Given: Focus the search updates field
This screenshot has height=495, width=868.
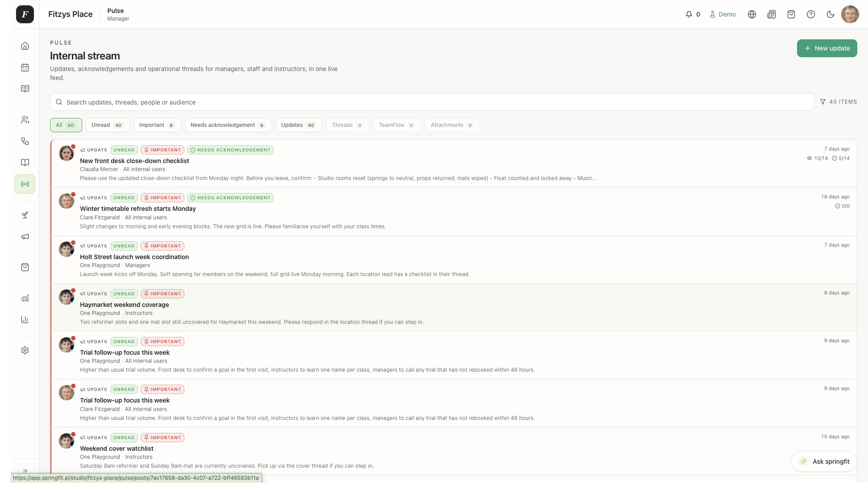Looking at the screenshot, I should tap(432, 102).
